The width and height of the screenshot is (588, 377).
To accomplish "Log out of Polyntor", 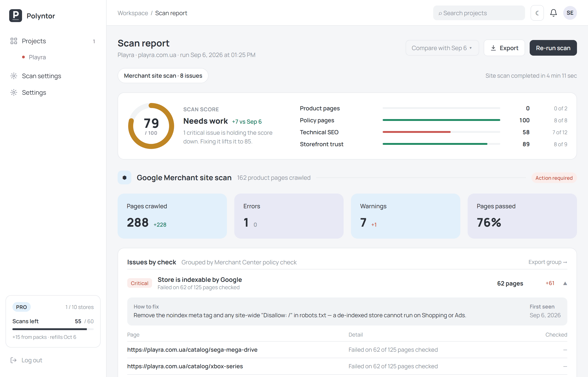I will (26, 360).
